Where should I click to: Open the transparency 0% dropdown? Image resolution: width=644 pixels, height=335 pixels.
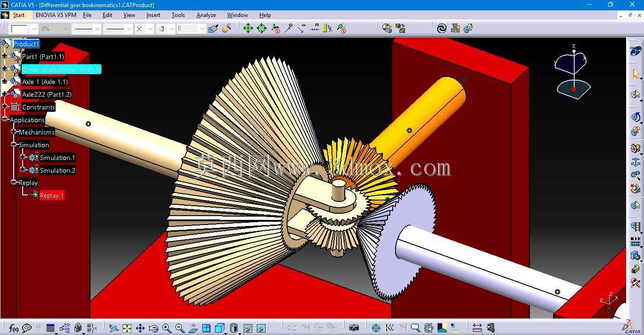66,29
